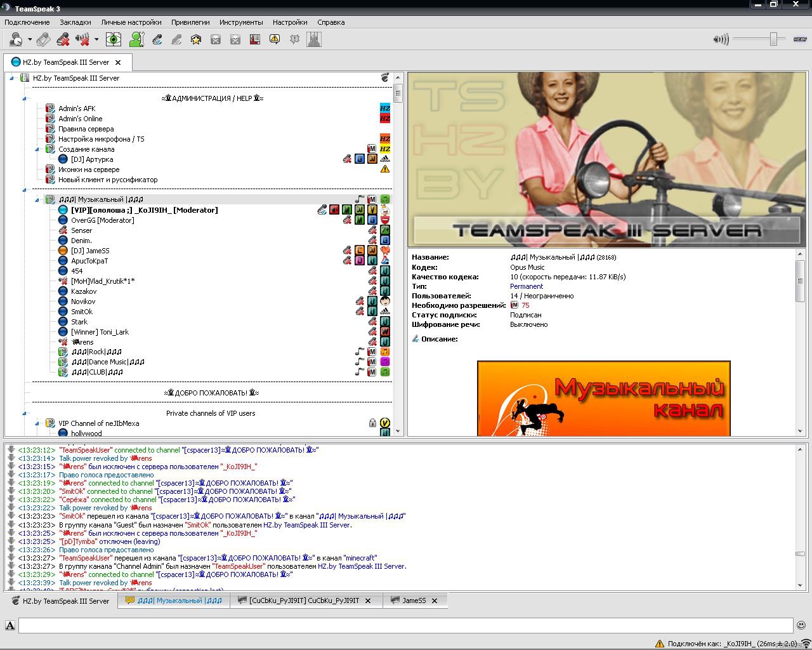812x650 pixels.
Task: Open the Инструменты menu
Action: coord(241,22)
